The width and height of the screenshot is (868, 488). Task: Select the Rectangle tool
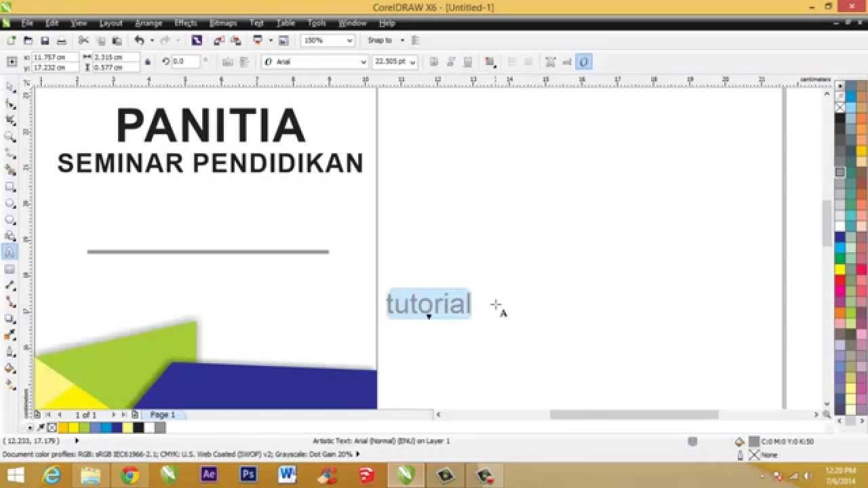(10, 186)
